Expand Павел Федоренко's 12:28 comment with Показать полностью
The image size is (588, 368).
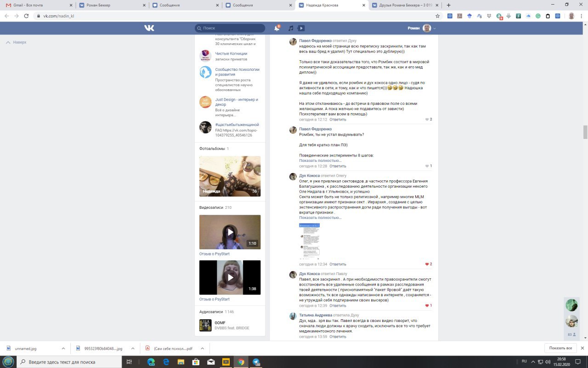coord(320,161)
